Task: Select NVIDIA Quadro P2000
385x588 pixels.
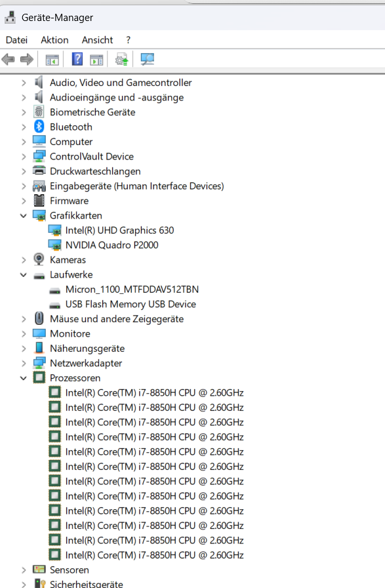Action: (x=111, y=245)
